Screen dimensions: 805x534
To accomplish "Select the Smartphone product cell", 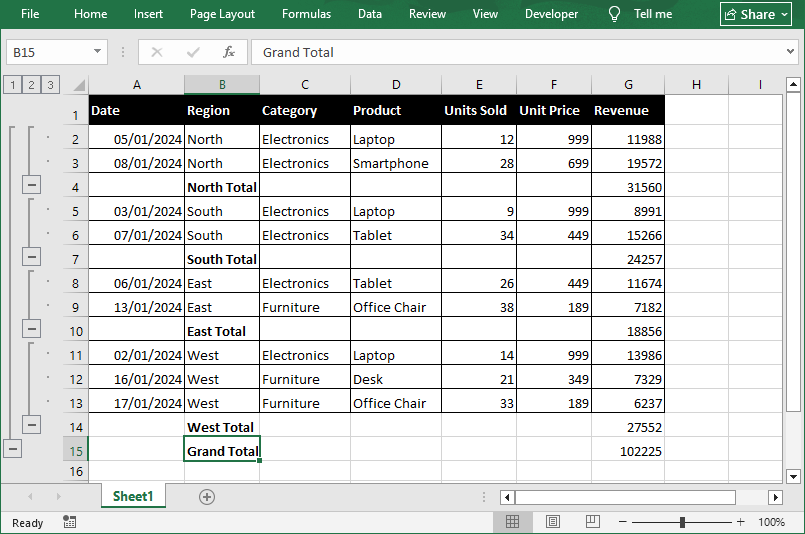I will click(x=396, y=163).
